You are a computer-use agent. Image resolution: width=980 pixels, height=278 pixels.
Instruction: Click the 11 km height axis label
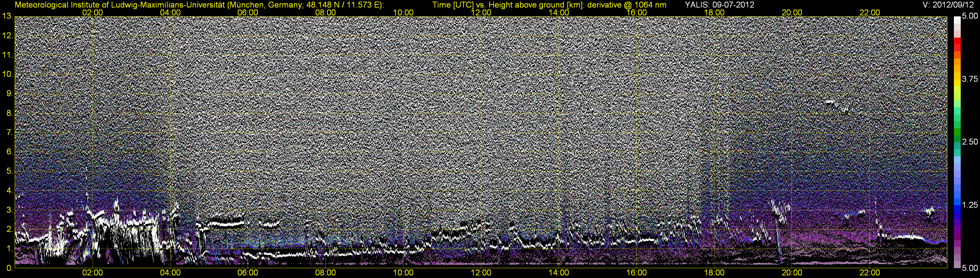(x=8, y=55)
